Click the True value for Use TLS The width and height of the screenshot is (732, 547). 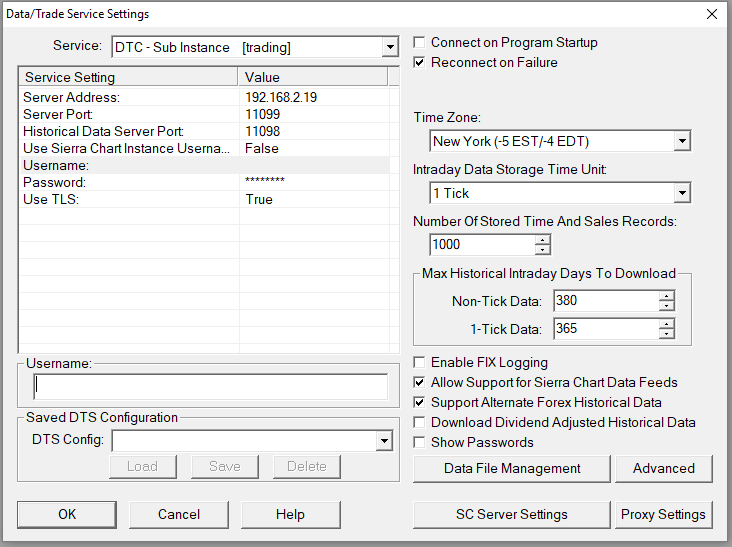[x=259, y=199]
